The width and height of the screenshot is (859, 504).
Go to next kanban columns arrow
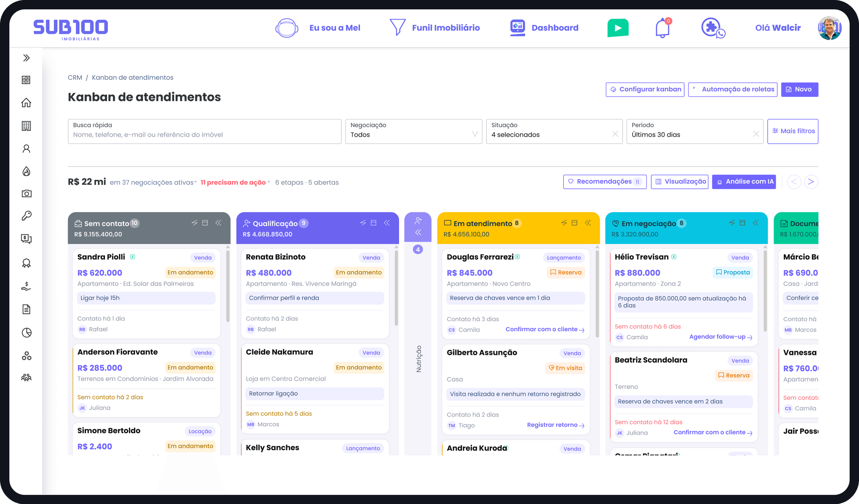pyautogui.click(x=811, y=182)
